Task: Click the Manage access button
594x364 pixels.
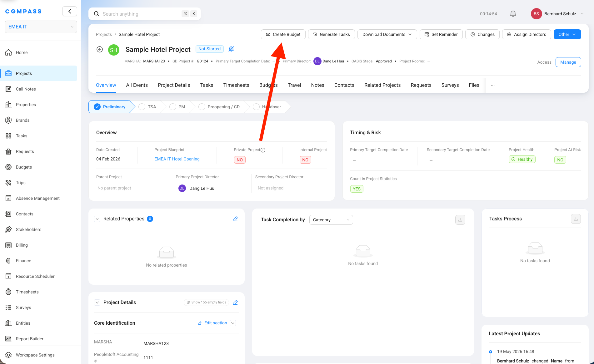Action: [x=568, y=62]
